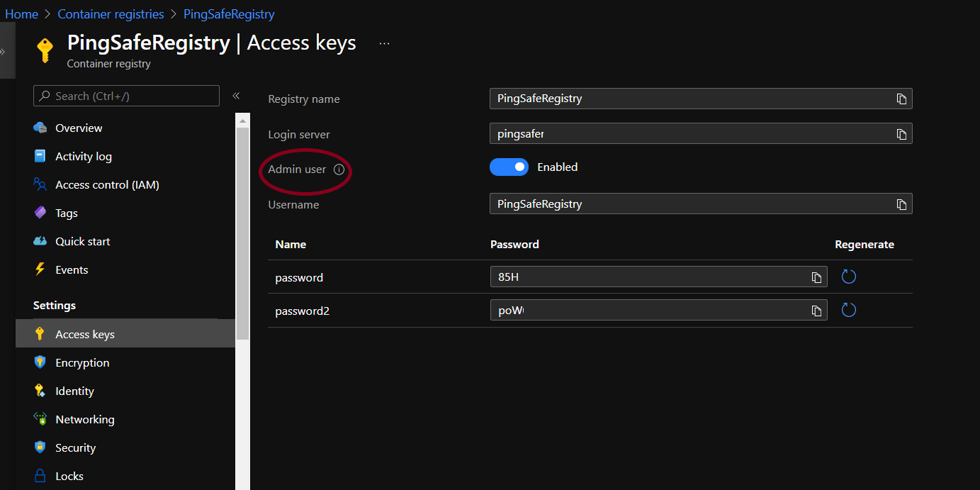This screenshot has height=490, width=980.
Task: Open the Encryption settings page
Action: [82, 362]
